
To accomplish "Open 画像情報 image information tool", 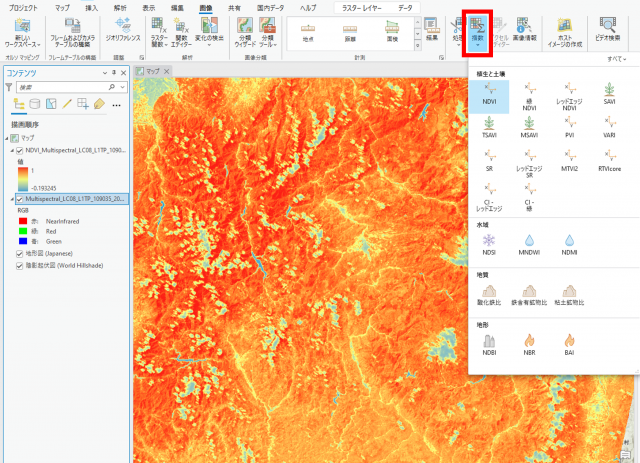I will [524, 29].
